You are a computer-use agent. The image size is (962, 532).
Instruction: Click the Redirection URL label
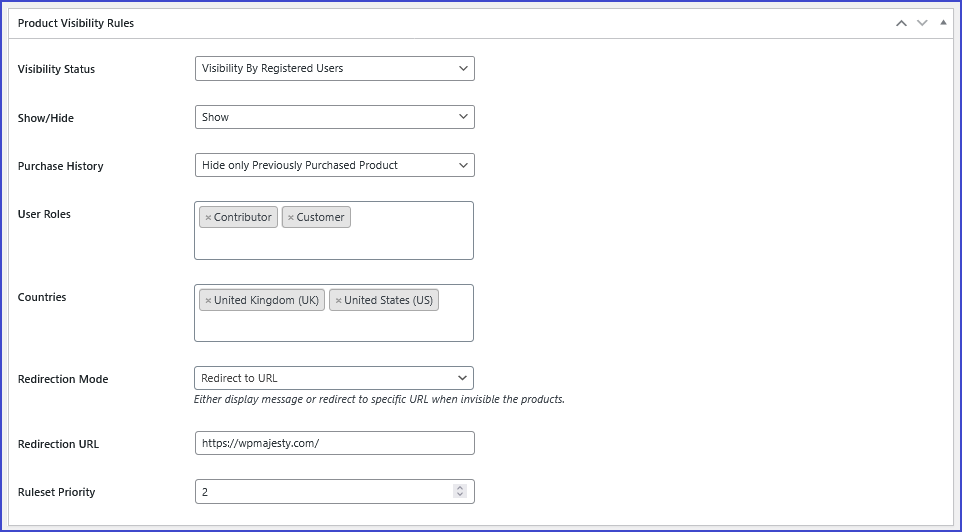(58, 444)
